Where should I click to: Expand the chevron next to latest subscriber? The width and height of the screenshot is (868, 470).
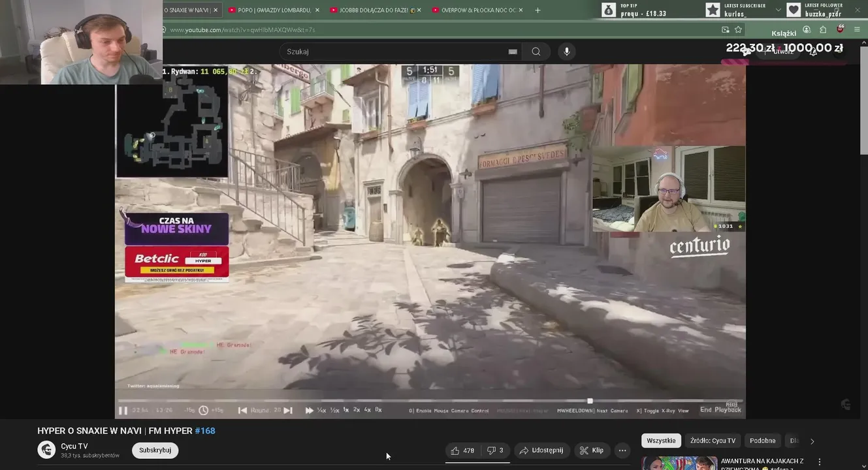pos(778,10)
